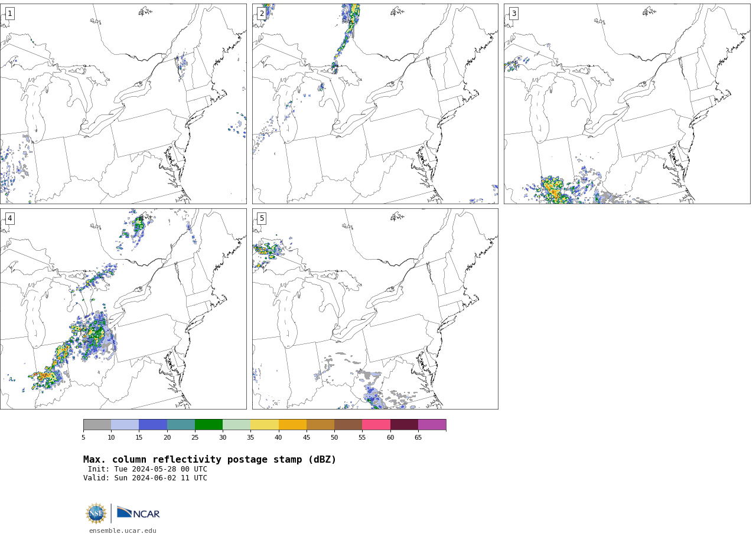Screen dimensions: 756x537
Task: Click the pale green 30-35 dBZ swatch
Action: (236, 425)
